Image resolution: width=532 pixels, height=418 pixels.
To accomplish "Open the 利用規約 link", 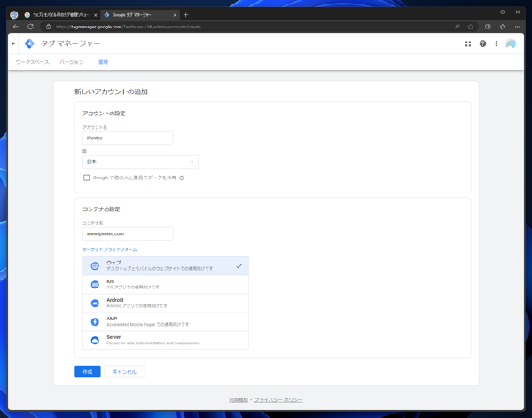I will tap(239, 400).
